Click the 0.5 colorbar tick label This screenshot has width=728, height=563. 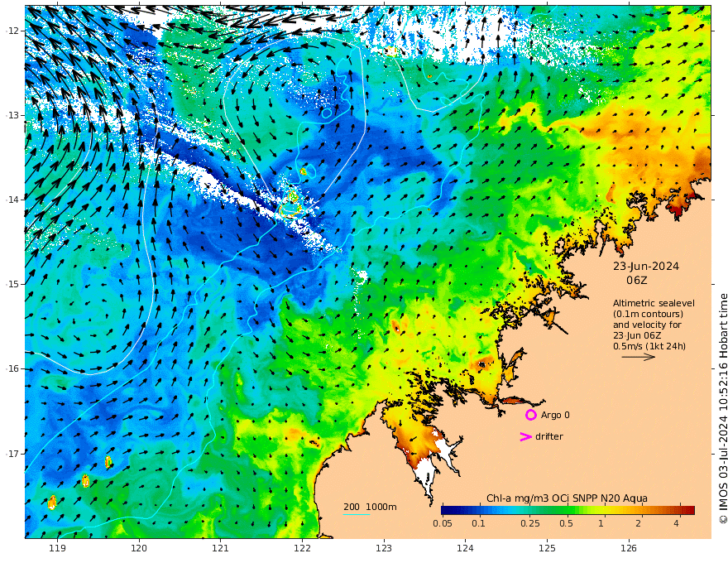click(x=566, y=523)
